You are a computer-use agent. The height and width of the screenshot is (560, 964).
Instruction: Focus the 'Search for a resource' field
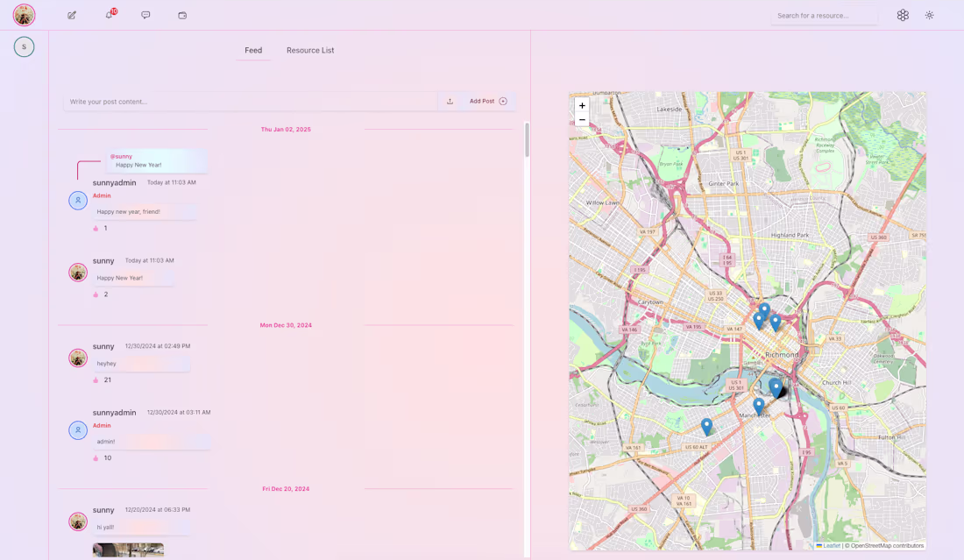click(x=824, y=16)
